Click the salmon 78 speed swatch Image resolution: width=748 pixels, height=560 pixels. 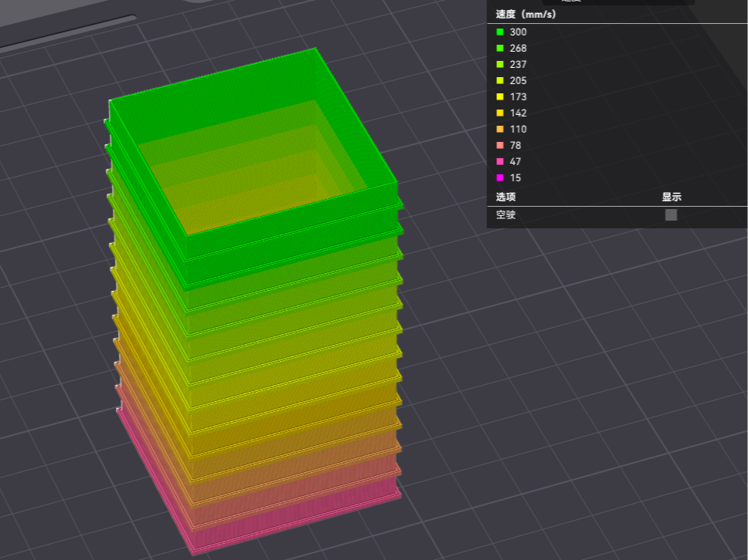[x=500, y=145]
